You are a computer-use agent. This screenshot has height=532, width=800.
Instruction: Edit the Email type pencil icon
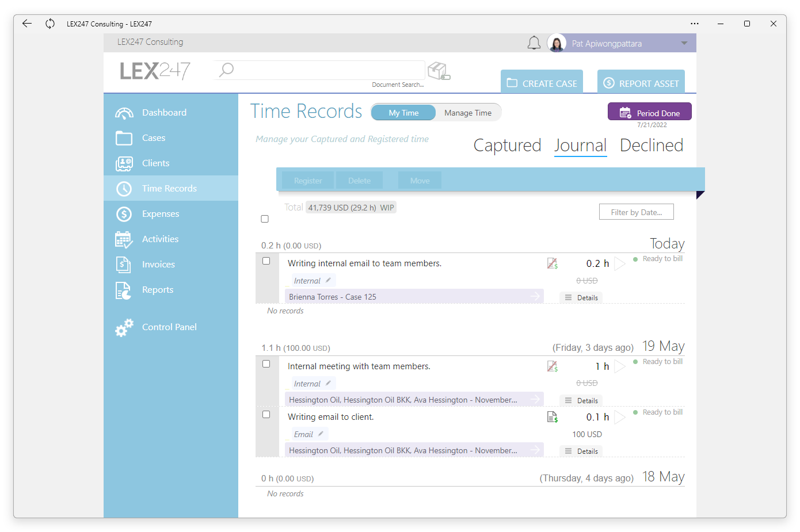click(x=321, y=434)
